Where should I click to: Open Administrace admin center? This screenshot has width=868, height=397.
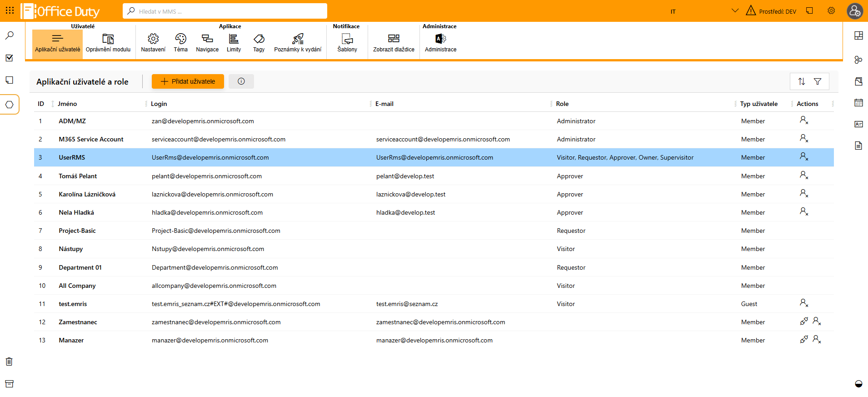coord(441,44)
